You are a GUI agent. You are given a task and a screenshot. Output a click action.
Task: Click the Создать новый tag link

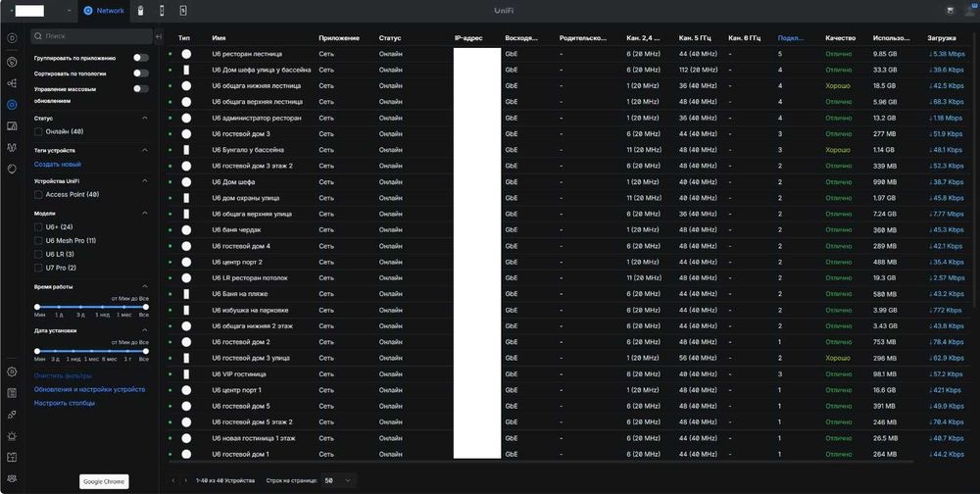tap(58, 165)
